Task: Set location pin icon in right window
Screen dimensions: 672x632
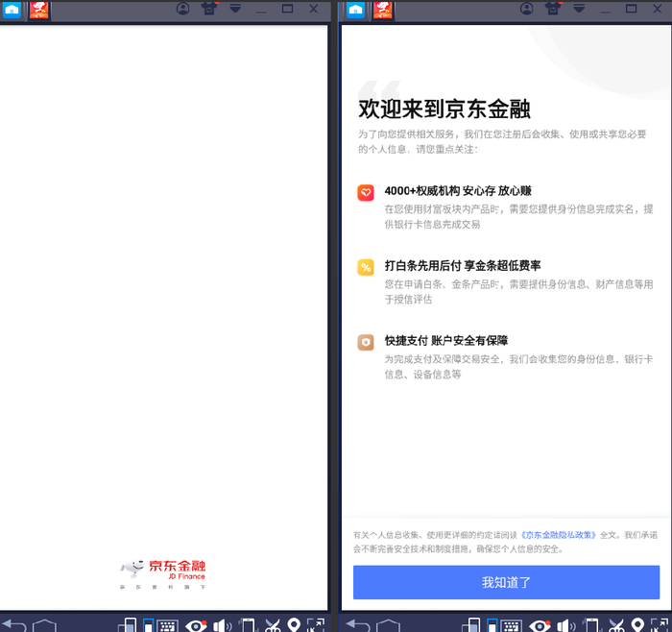Action: (637, 624)
